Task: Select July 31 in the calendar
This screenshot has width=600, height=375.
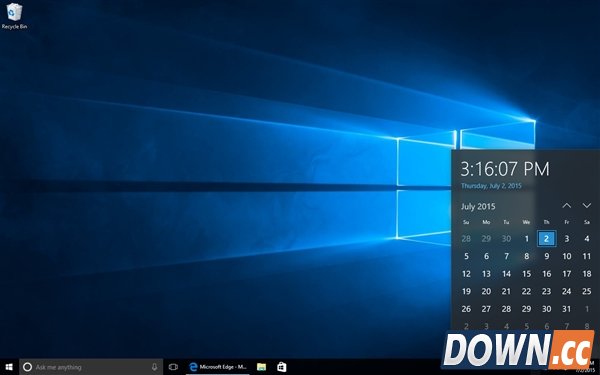Action: click(x=567, y=309)
